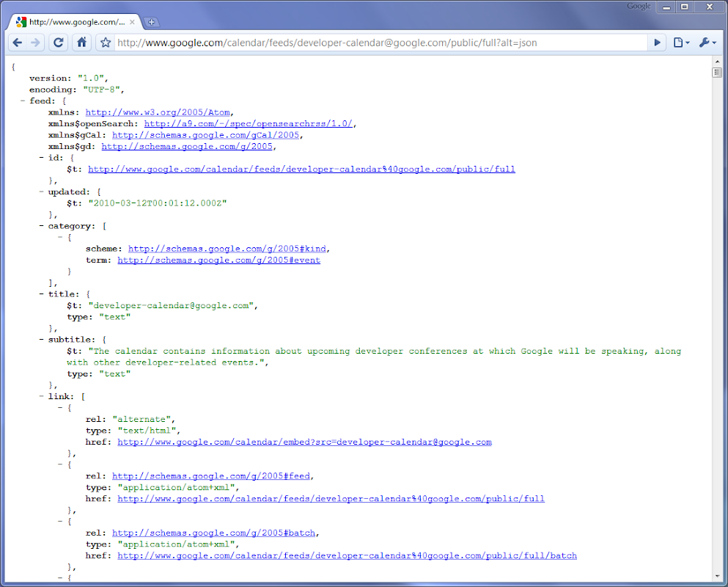Click the tab's Google favicon
The height and width of the screenshot is (587, 728).
(21, 22)
